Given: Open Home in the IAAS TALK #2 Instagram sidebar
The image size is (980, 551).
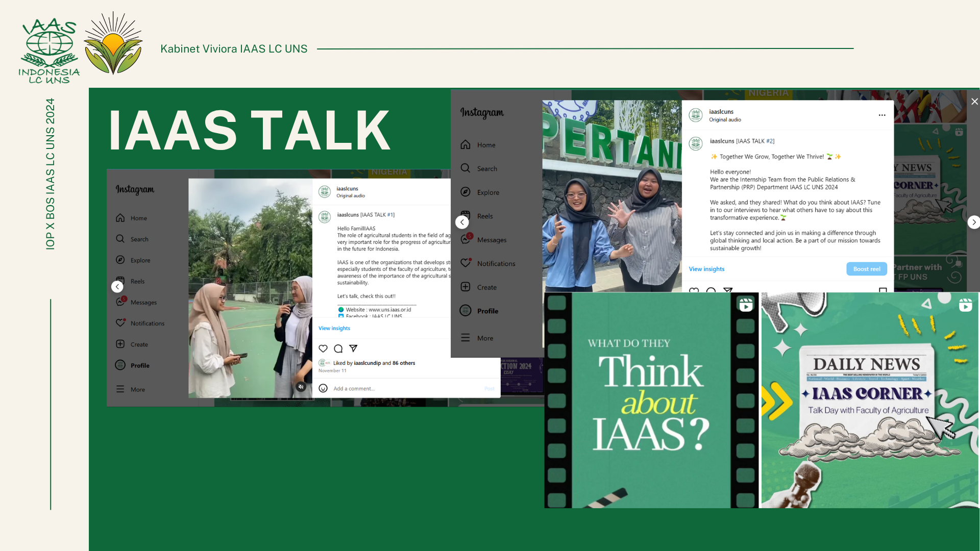Looking at the screenshot, I should 478,145.
